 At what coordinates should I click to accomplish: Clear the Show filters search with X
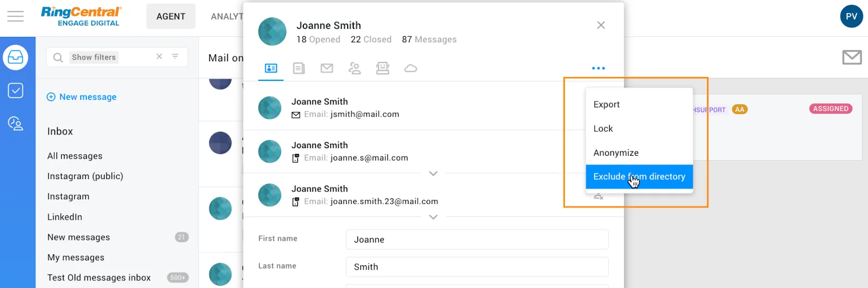pos(159,56)
